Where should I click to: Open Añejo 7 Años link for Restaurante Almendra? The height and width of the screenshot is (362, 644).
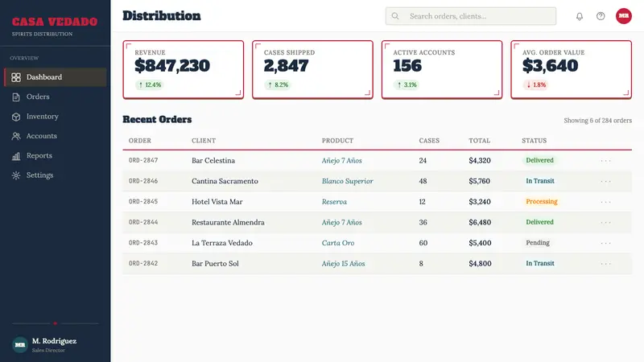[x=341, y=222]
